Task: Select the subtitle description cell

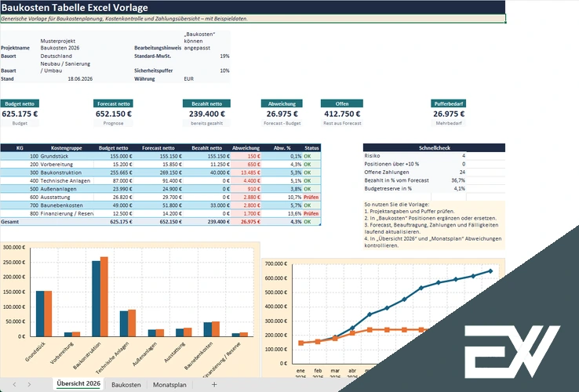Action: tap(253, 19)
